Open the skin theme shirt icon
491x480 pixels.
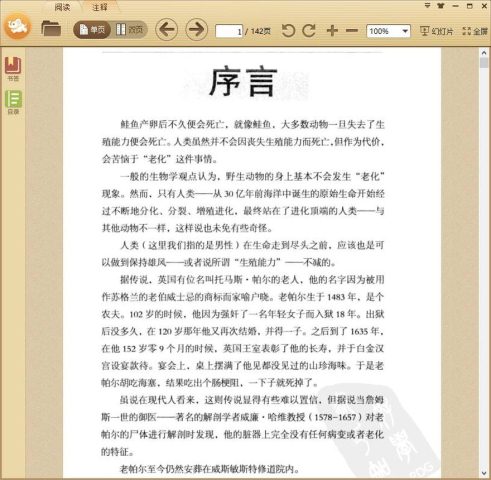click(x=441, y=6)
